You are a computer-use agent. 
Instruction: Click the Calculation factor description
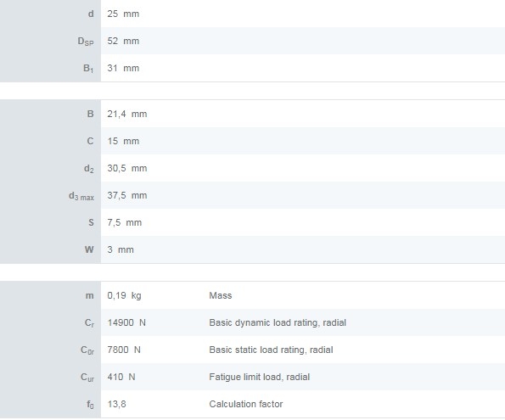[x=246, y=404]
